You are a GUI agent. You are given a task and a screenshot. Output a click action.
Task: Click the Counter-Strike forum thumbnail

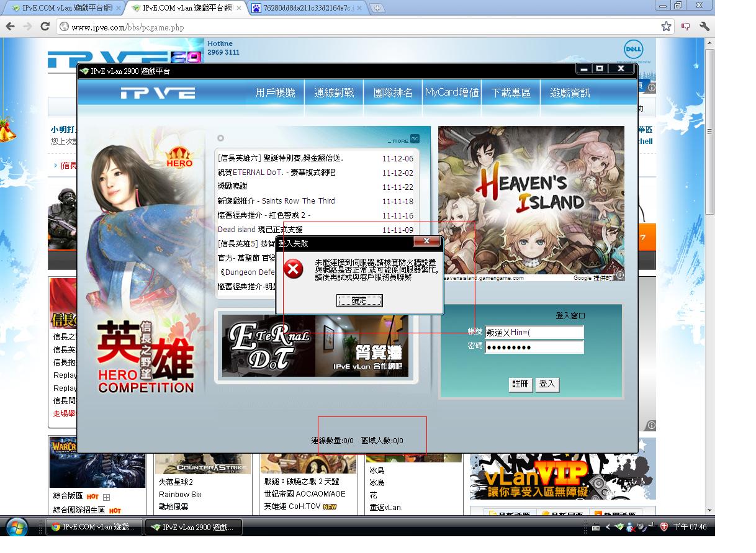click(202, 464)
